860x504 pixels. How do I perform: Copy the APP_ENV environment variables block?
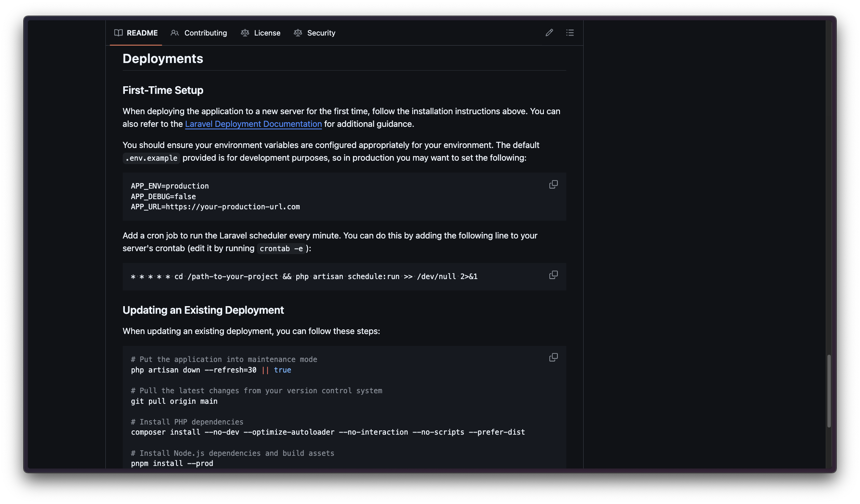tap(553, 184)
